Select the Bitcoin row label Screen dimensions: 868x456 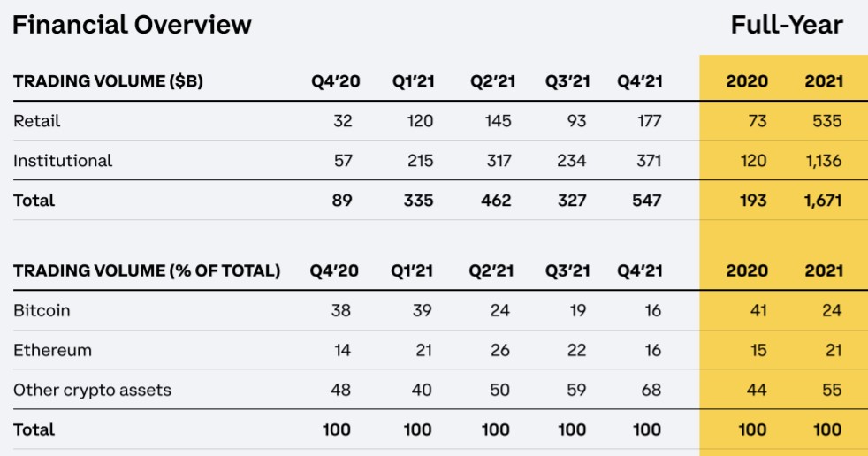pyautogui.click(x=42, y=310)
